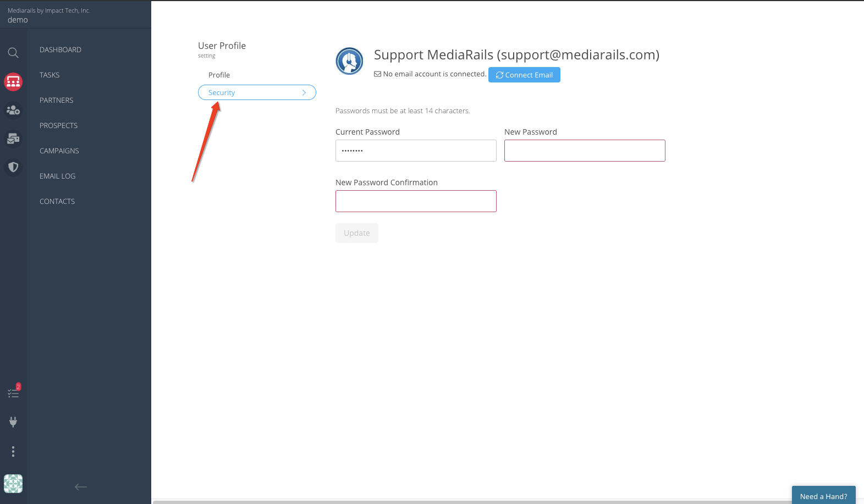Image resolution: width=864 pixels, height=504 pixels.
Task: Click the shield icon in sidebar
Action: click(x=13, y=167)
